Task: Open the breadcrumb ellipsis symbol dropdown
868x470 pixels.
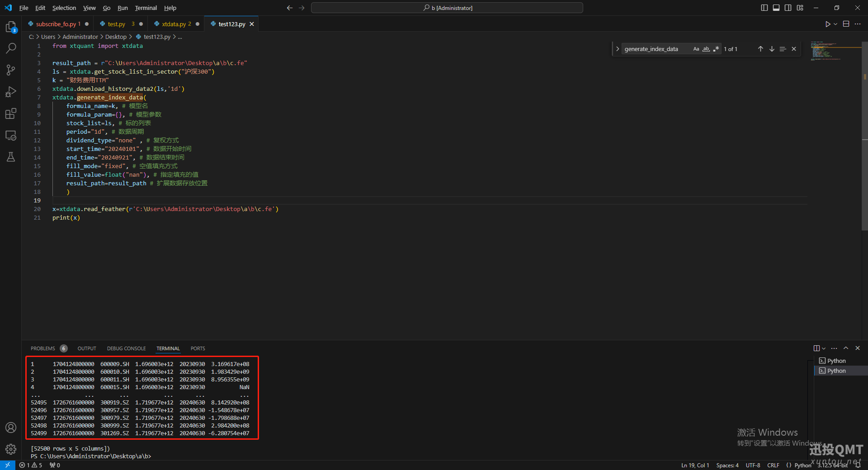Action: (180, 37)
